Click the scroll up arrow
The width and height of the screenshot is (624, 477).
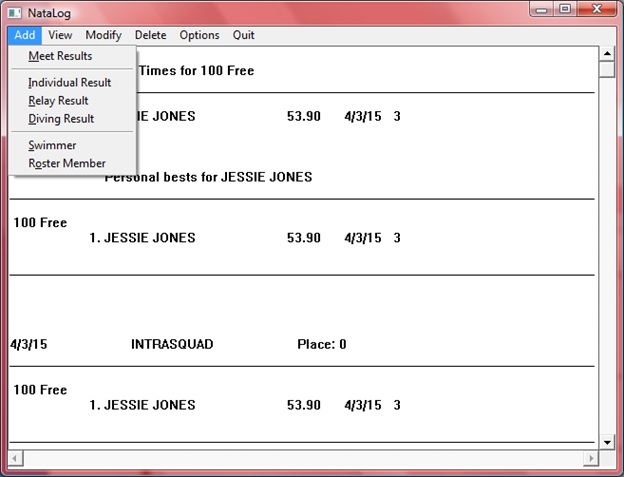[606, 53]
